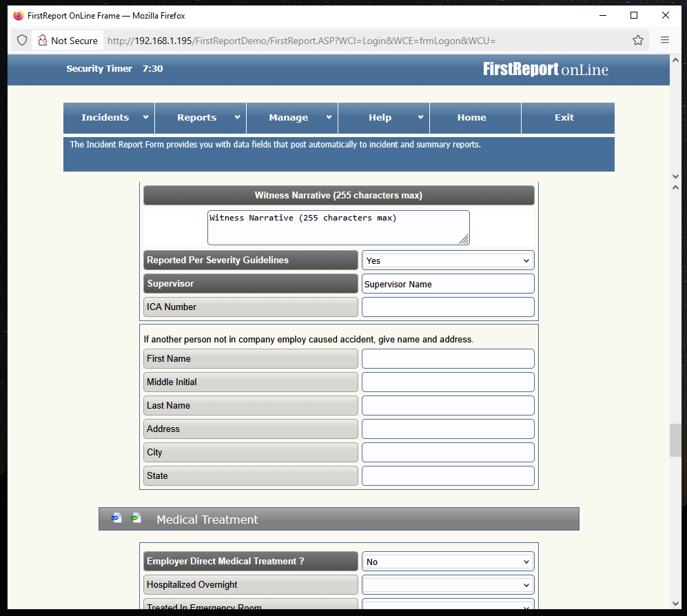Click the shield tracking protection icon
The height and width of the screenshot is (616, 687).
(x=22, y=40)
